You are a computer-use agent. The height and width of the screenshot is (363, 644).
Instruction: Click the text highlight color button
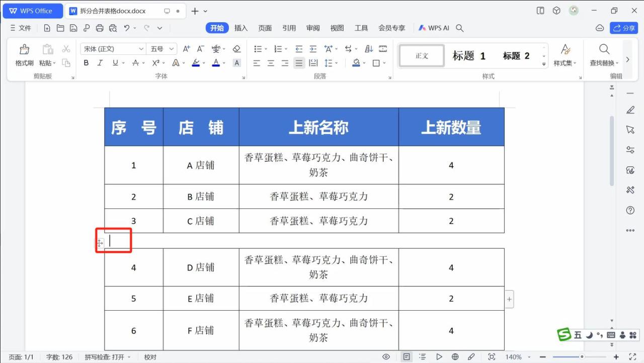(x=196, y=63)
